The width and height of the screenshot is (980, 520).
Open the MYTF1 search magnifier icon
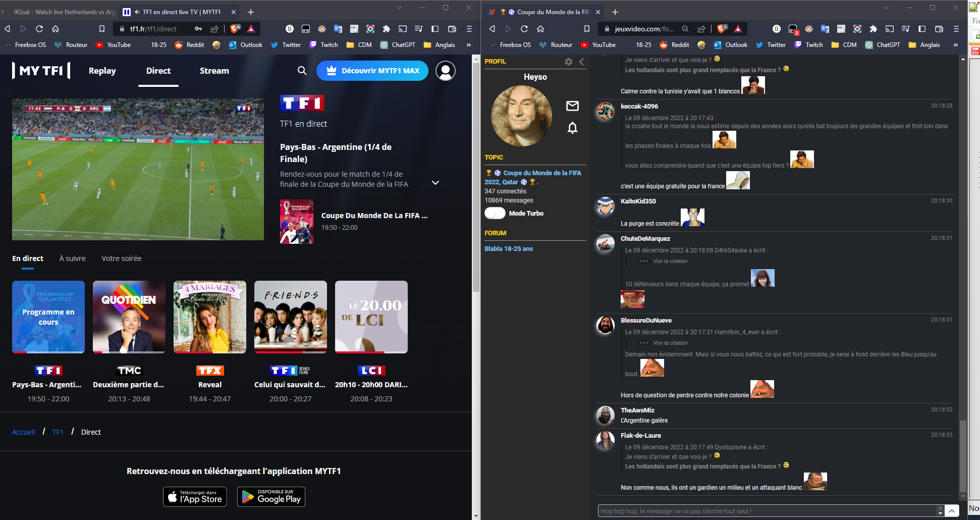(x=302, y=71)
